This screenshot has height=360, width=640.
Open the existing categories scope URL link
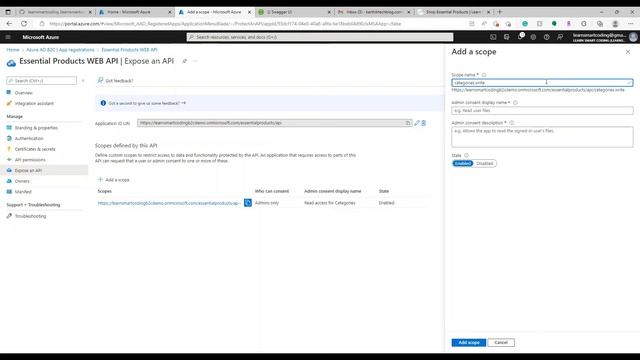click(x=169, y=203)
